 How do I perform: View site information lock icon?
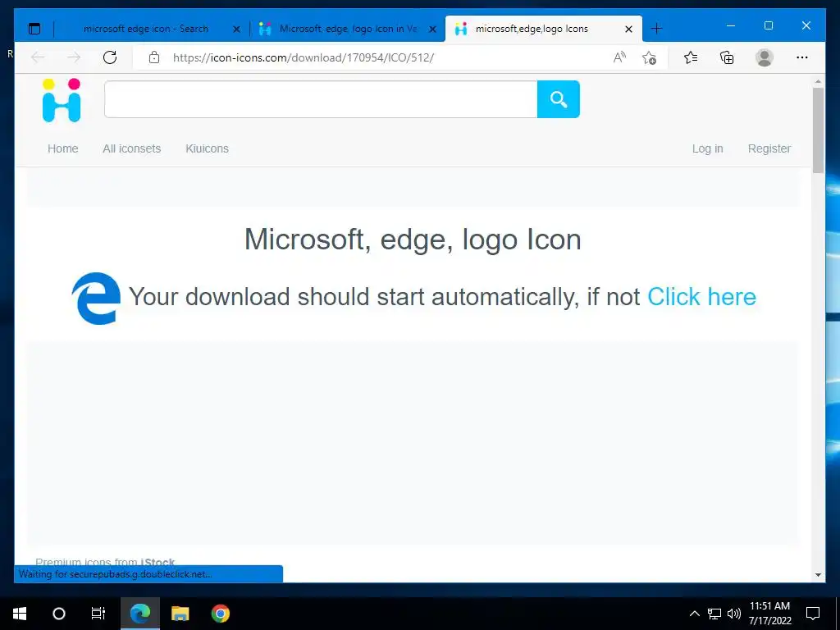click(x=154, y=57)
